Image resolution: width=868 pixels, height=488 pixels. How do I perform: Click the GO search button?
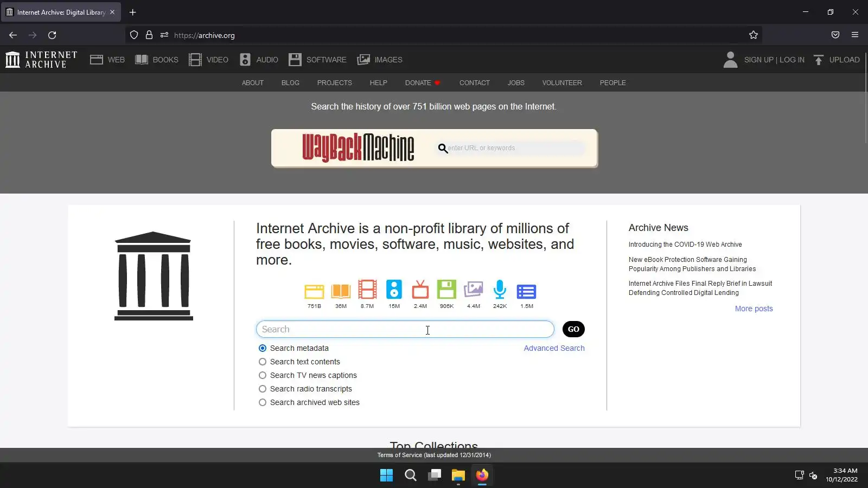click(x=573, y=329)
